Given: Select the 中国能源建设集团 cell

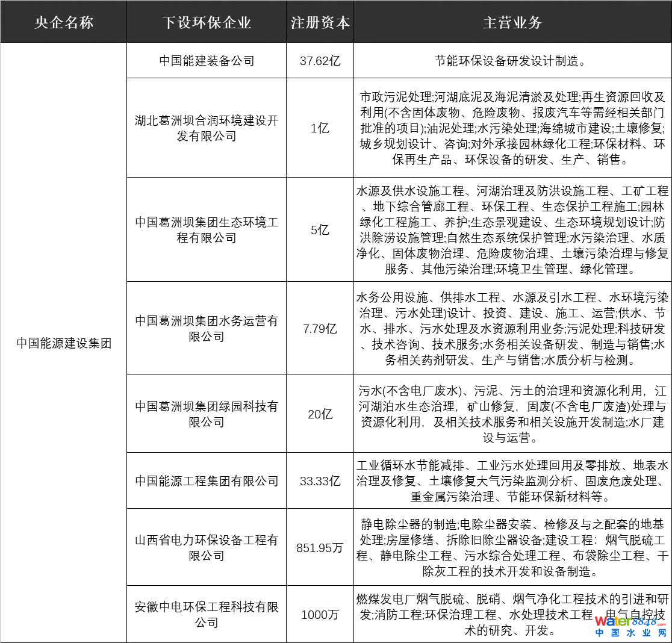Looking at the screenshot, I should (x=64, y=343).
